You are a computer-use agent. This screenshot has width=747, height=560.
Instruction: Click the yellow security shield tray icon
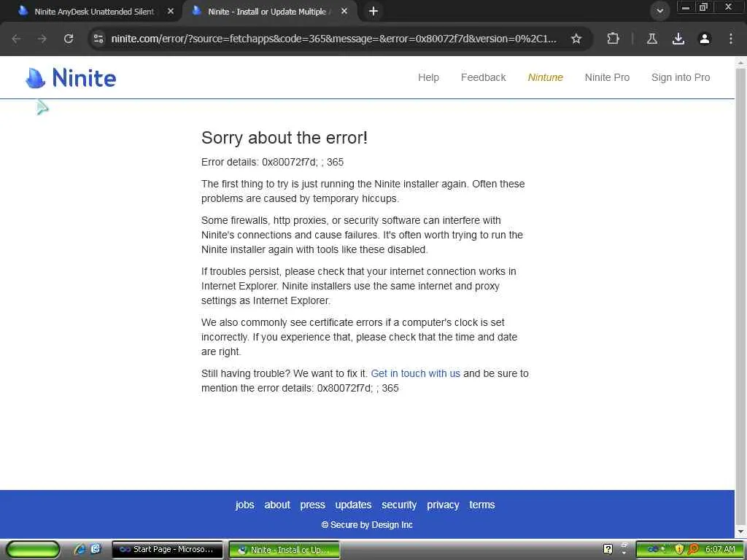click(x=679, y=550)
